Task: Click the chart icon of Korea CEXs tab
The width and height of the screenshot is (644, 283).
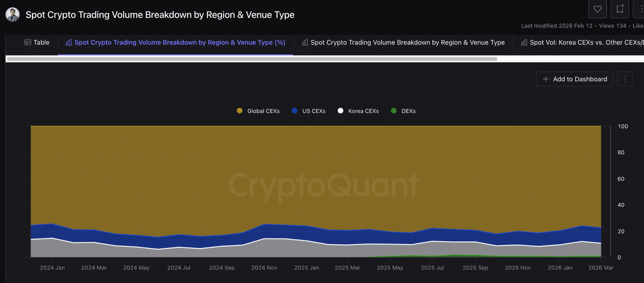Action: coord(524,42)
